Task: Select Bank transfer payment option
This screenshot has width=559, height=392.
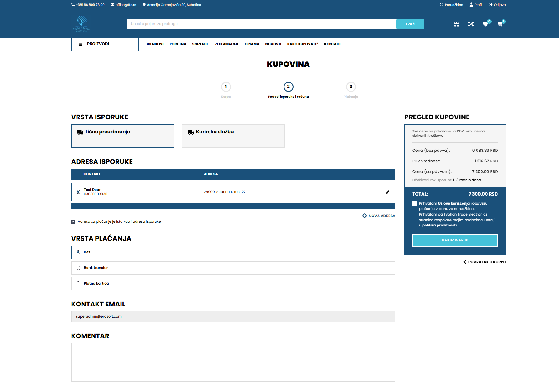Action: (x=78, y=268)
